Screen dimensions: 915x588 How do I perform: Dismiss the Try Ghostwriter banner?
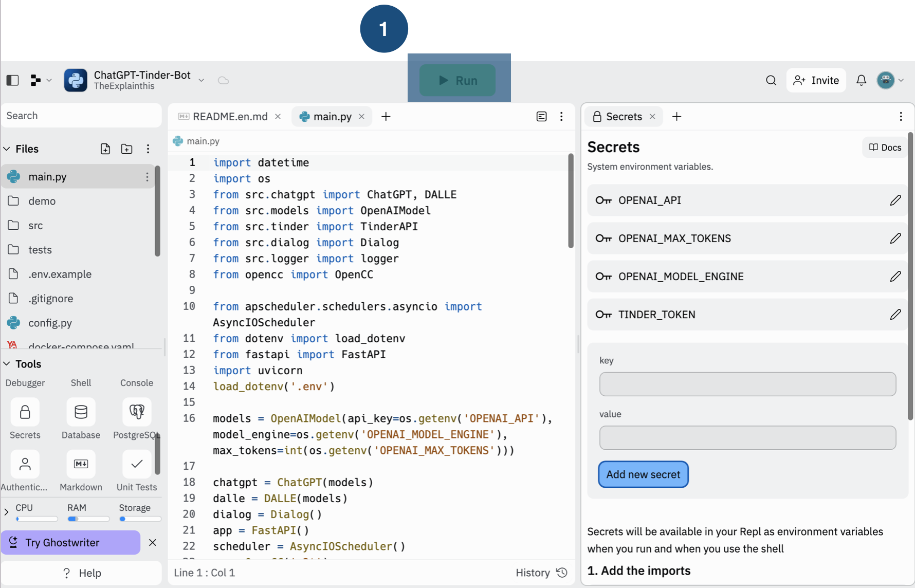pyautogui.click(x=153, y=543)
